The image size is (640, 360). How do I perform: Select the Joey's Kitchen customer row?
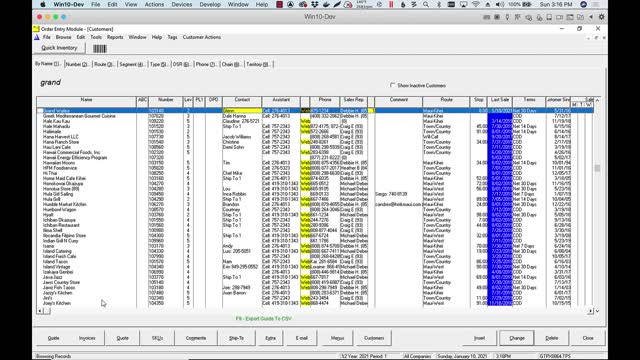pyautogui.click(x=314, y=303)
